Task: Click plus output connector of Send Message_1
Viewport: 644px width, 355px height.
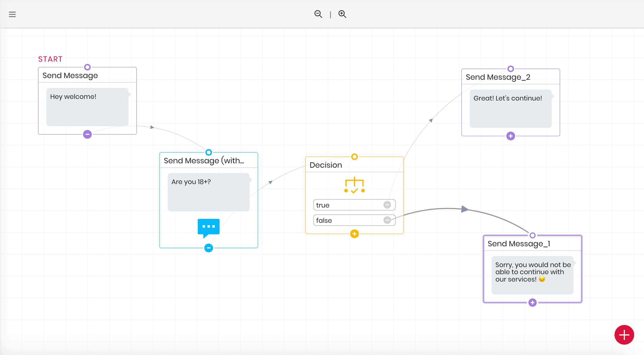Action: click(533, 303)
